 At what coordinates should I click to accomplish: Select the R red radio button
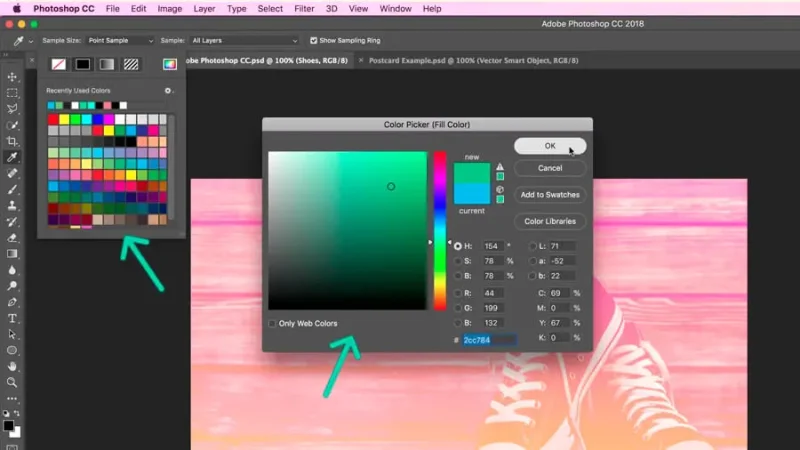pyautogui.click(x=458, y=293)
